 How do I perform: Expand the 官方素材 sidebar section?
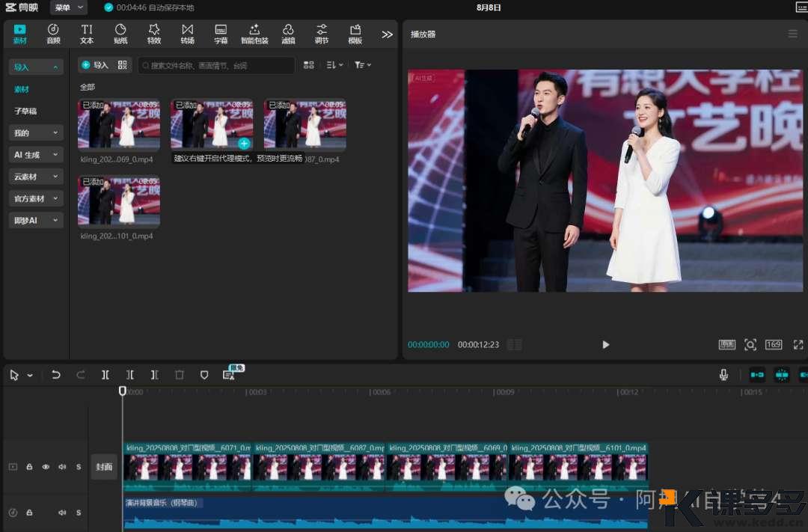[36, 198]
